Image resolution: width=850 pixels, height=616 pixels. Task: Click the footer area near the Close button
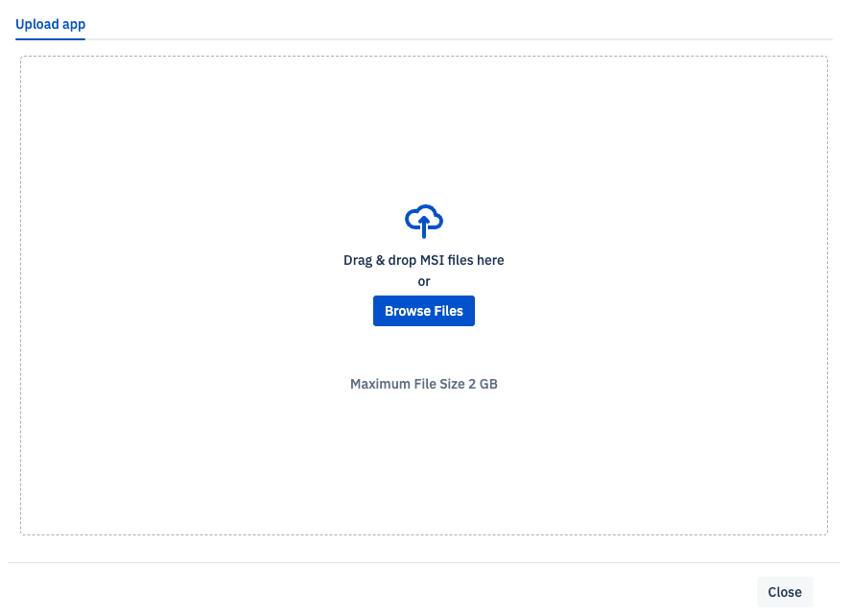[624, 591]
